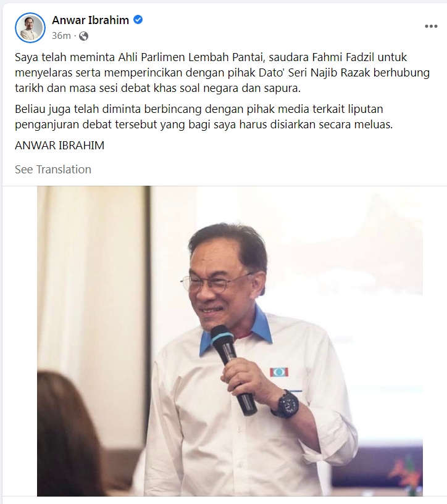Click the ANWAR IBRAHIM signature line
The image size is (447, 504).
[x=59, y=146]
